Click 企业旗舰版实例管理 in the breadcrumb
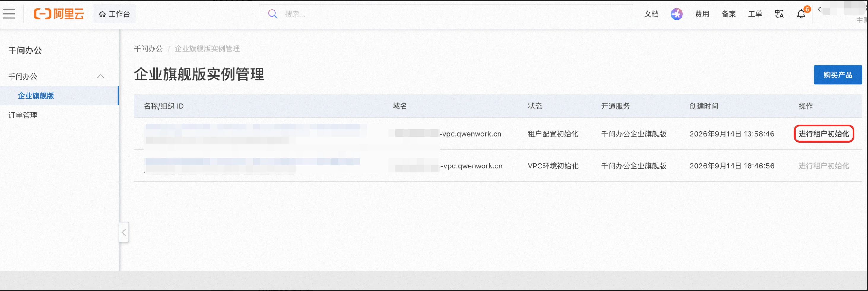The width and height of the screenshot is (868, 291). 207,49
